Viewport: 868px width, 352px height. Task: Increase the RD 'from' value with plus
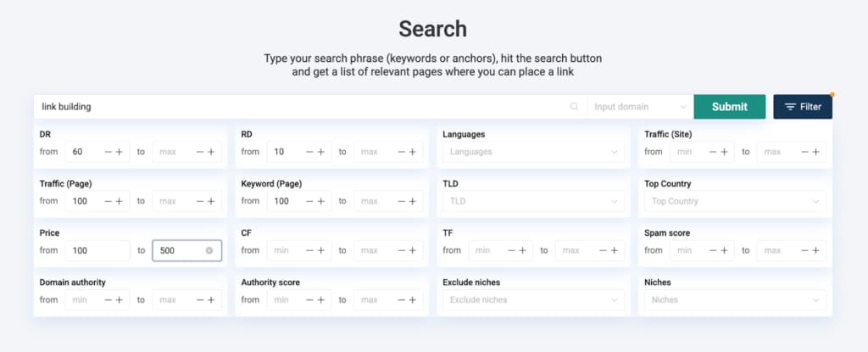pyautogui.click(x=321, y=152)
